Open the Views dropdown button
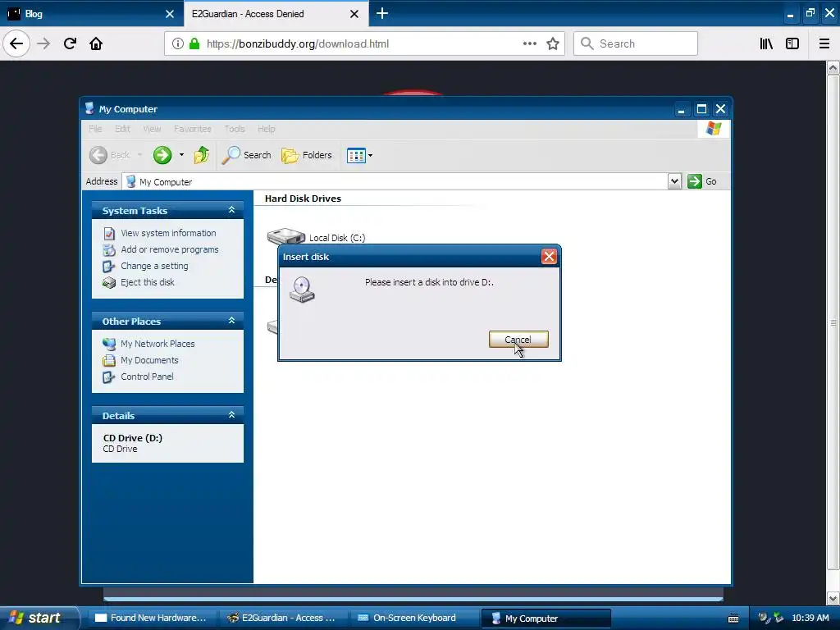Image resolution: width=840 pixels, height=630 pixels. coord(359,155)
